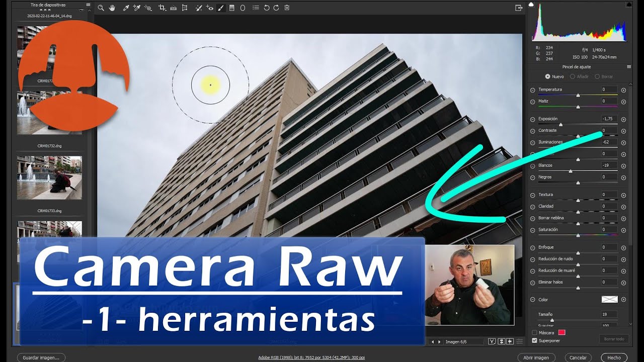Open the Color swatch box
This screenshot has height=362, width=644.
[x=609, y=299]
